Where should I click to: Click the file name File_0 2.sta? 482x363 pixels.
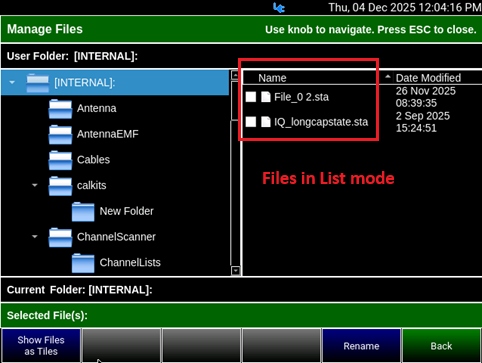coord(301,97)
